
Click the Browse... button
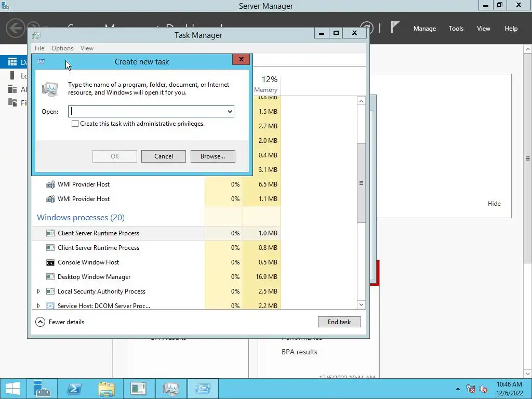pos(212,156)
